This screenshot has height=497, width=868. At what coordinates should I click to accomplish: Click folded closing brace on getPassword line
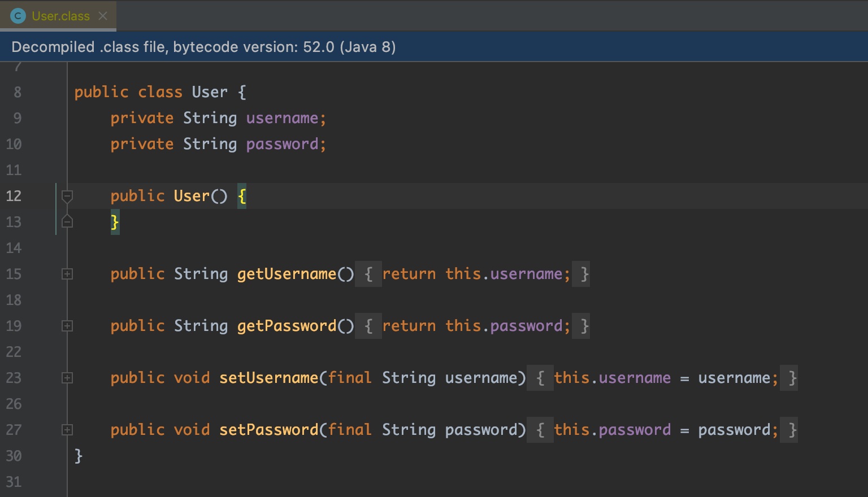point(584,326)
